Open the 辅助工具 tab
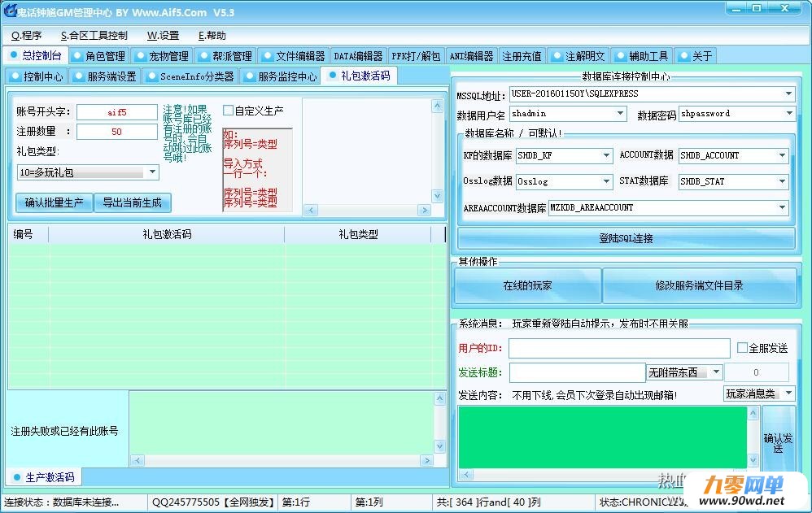812x513 pixels. [x=642, y=56]
